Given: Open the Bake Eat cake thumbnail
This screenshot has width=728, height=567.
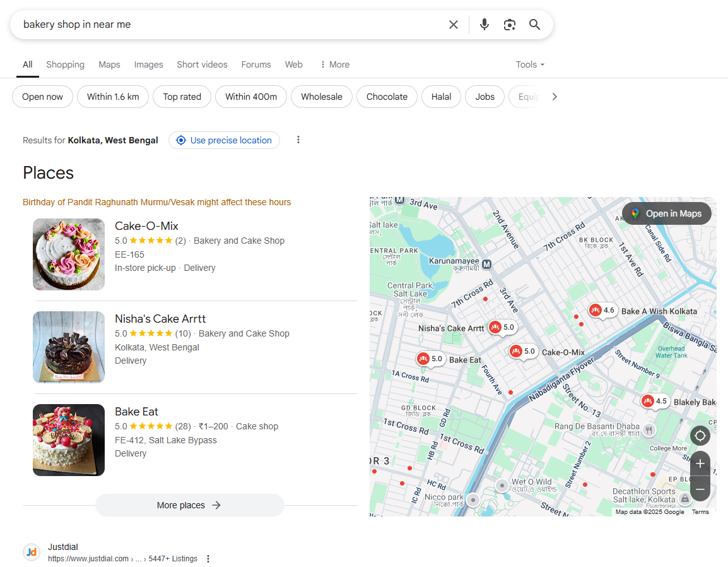Looking at the screenshot, I should (x=69, y=440).
